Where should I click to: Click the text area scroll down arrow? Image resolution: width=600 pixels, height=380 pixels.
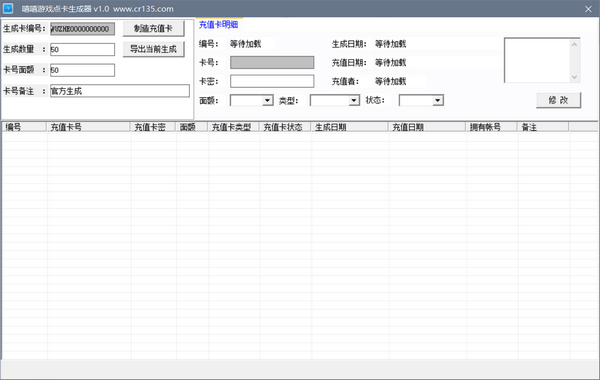(574, 77)
